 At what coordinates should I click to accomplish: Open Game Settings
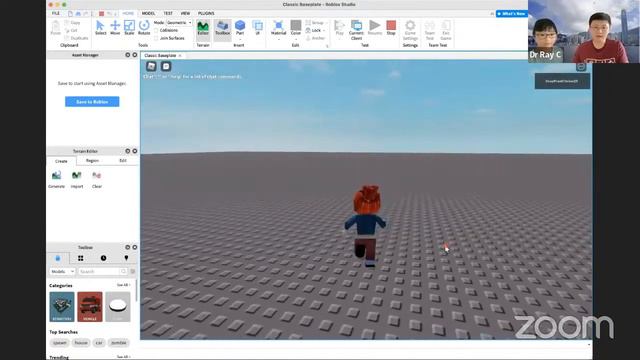[x=410, y=30]
